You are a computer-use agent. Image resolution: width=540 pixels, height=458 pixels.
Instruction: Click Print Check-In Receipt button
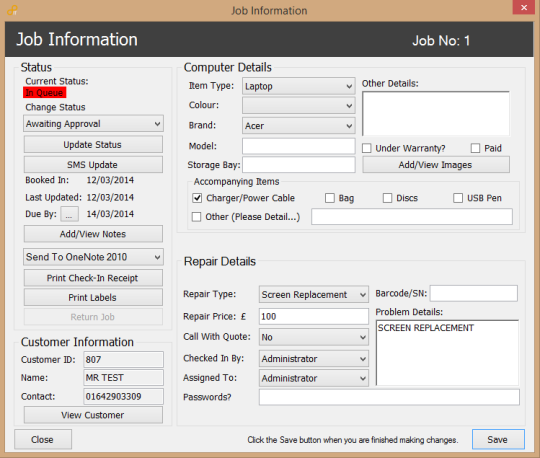coord(93,278)
